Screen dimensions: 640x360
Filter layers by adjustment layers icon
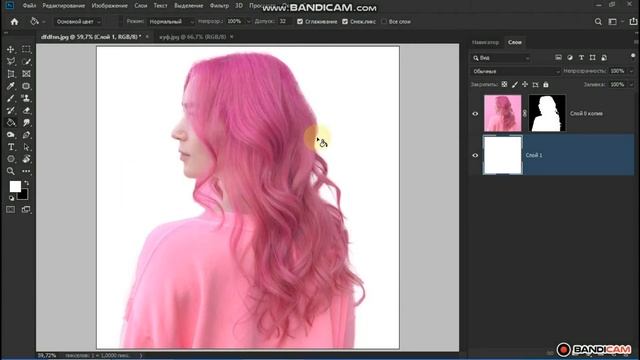[x=570, y=58]
